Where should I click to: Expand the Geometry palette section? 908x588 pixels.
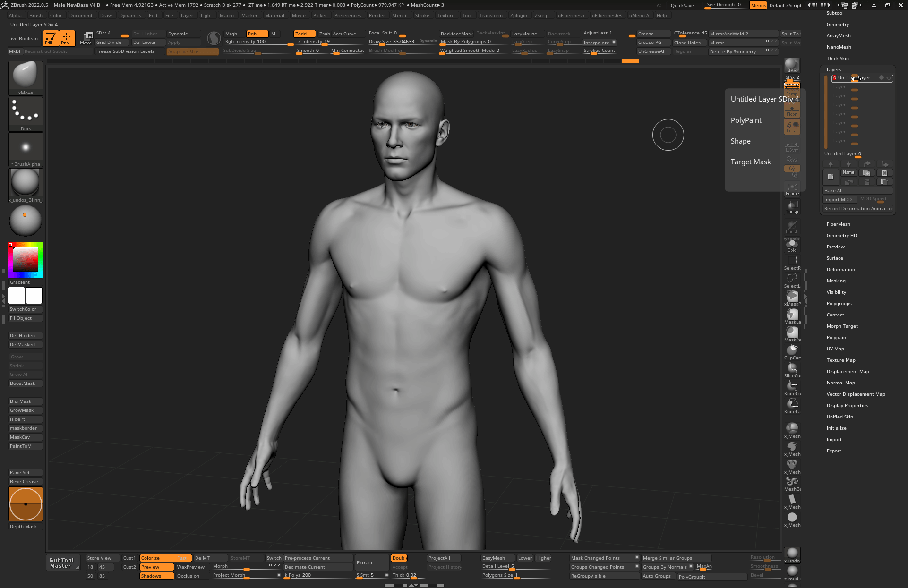838,25
